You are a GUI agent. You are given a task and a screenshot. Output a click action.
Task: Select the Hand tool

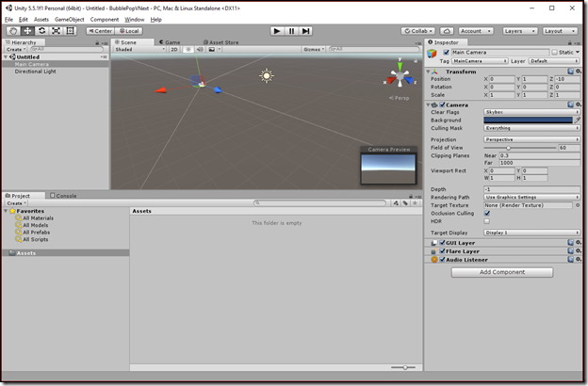pos(13,31)
